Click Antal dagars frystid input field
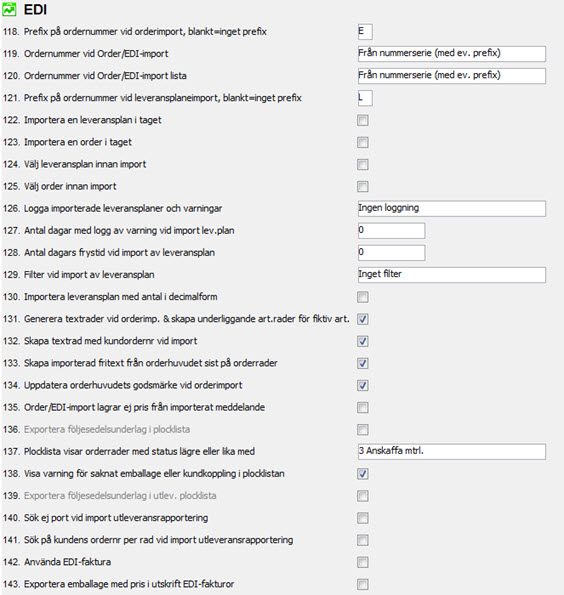Screen dimensions: 564x595 391,252
